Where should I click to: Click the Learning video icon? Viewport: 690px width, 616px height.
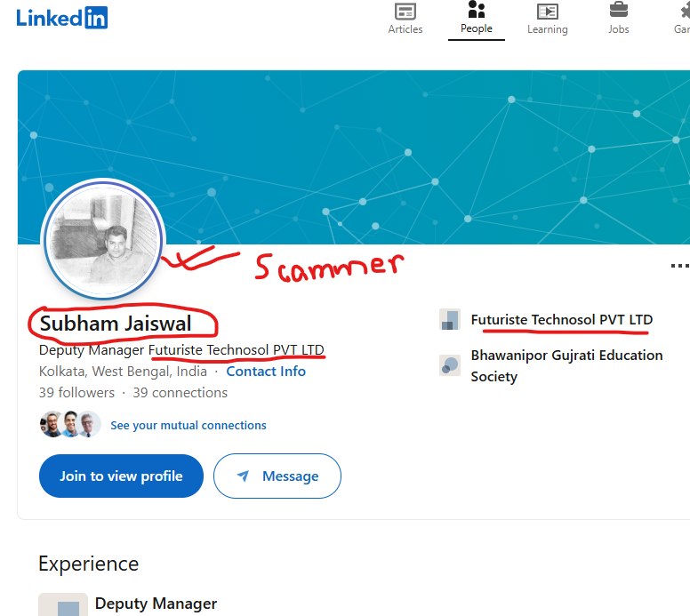[x=548, y=12]
